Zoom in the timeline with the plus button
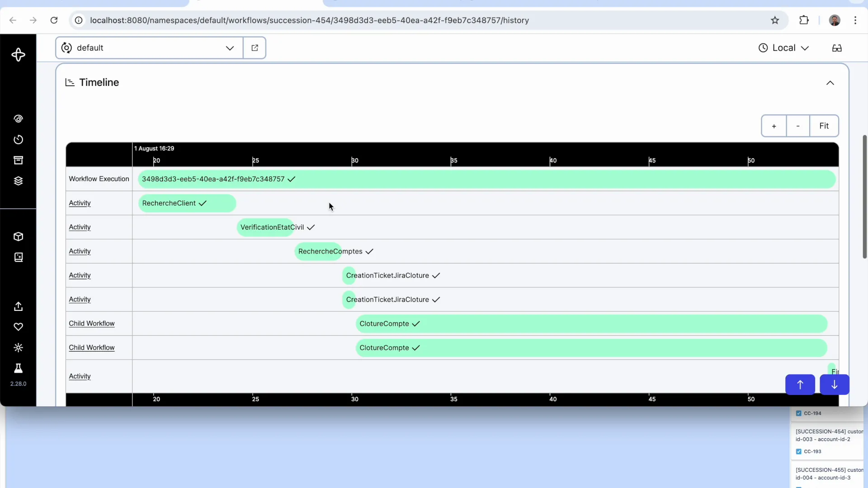Image resolution: width=868 pixels, height=488 pixels. (x=774, y=126)
